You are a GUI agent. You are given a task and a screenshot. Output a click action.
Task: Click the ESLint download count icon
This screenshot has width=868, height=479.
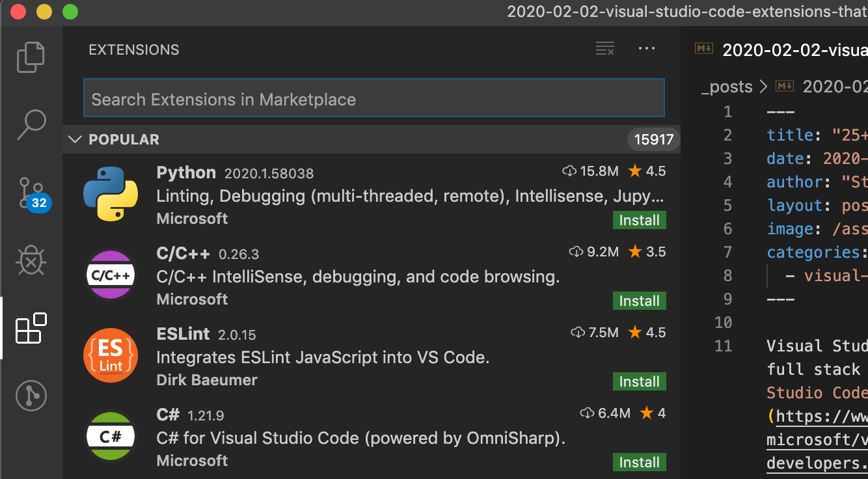(577, 333)
